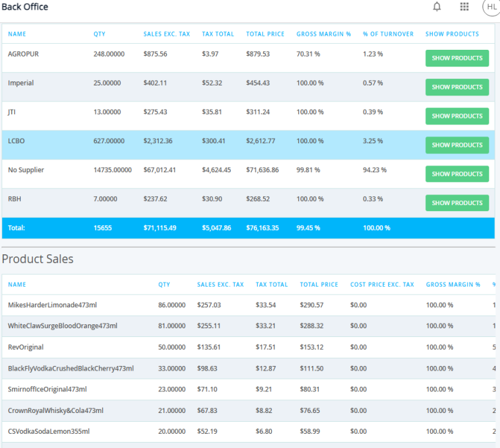Viewport: 500px width, 448px height.
Task: Open the HL user profile avatar
Action: coord(491,7)
